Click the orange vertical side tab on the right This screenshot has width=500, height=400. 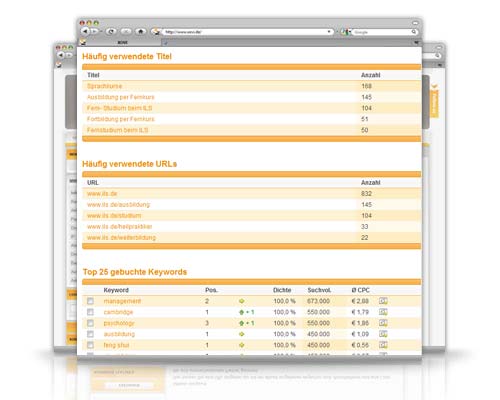tap(434, 102)
